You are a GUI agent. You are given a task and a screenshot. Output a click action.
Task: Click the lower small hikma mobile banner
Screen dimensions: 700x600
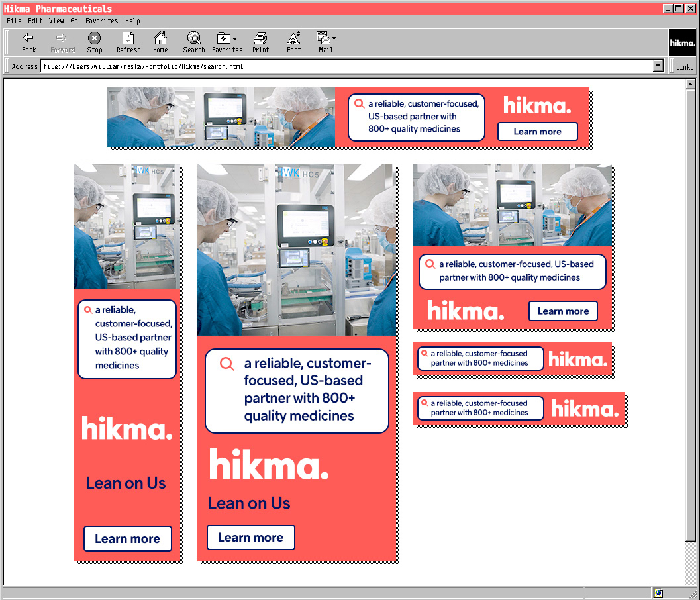pyautogui.click(x=519, y=409)
